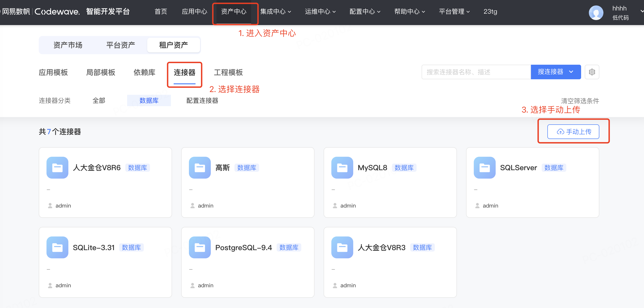This screenshot has height=308, width=644.
Task: Filter by 数据库 connector category
Action: click(x=149, y=100)
